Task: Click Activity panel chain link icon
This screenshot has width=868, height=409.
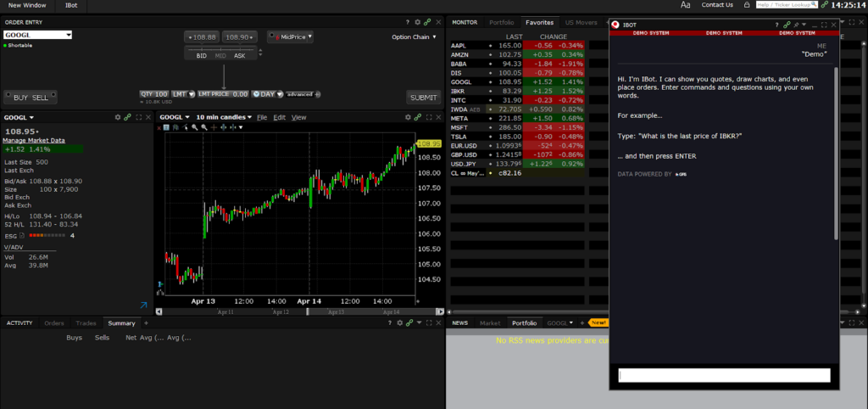Action: click(409, 323)
